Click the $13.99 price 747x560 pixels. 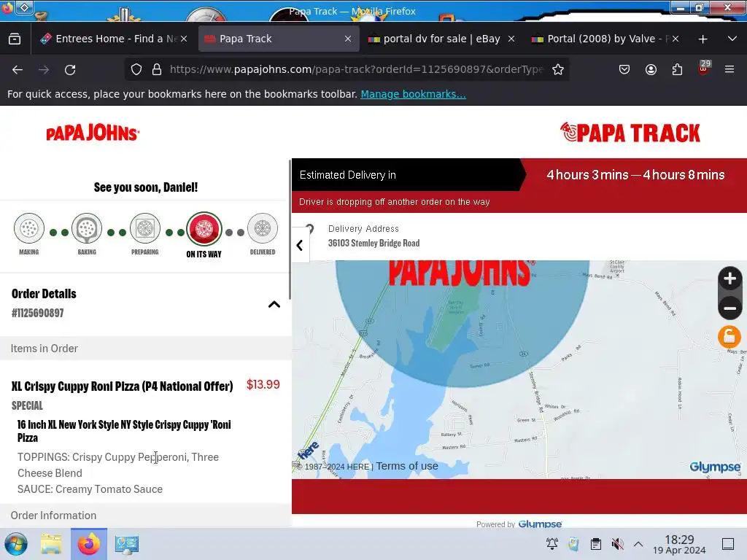(x=263, y=384)
